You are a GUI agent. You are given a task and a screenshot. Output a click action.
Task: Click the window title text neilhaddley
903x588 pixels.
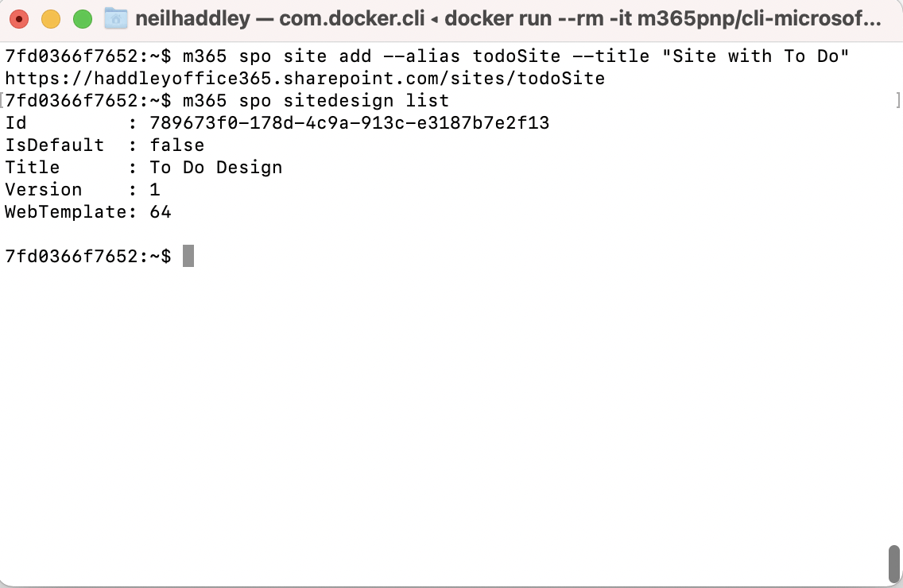(192, 18)
